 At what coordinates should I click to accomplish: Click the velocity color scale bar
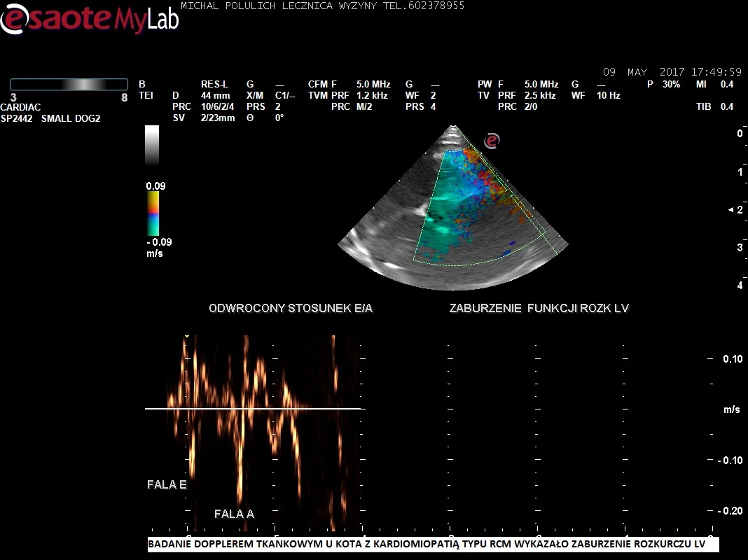coord(152,213)
